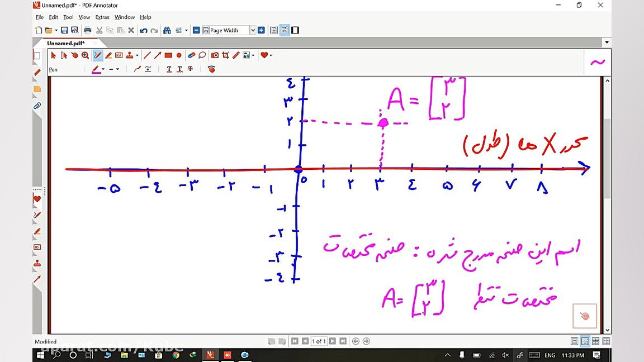Zoom in with the plus button

(x=261, y=30)
